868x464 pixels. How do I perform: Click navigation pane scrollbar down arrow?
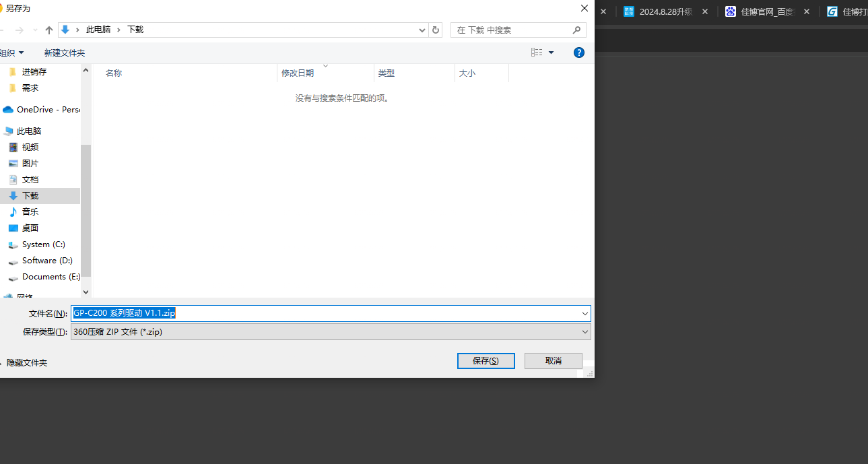click(x=86, y=292)
